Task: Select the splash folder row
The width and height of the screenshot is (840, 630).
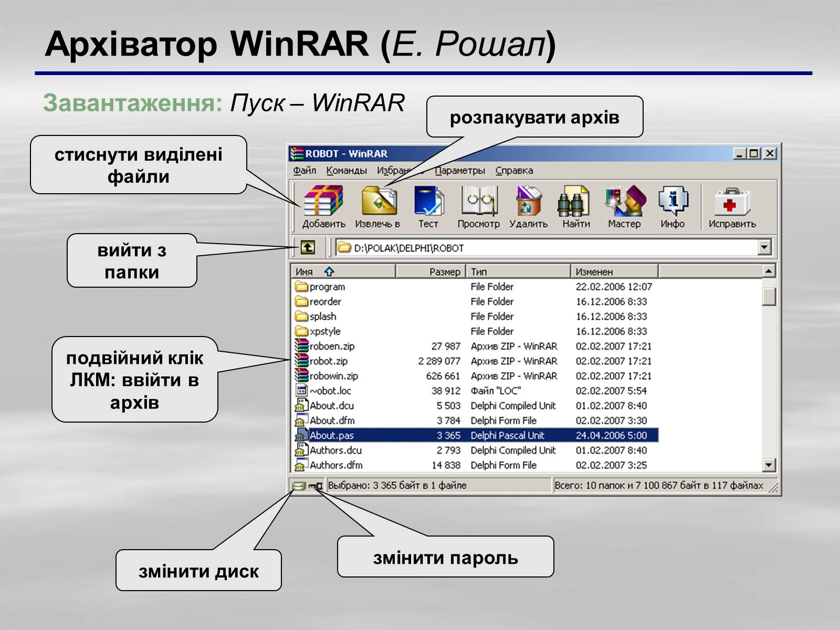Action: tap(476, 317)
